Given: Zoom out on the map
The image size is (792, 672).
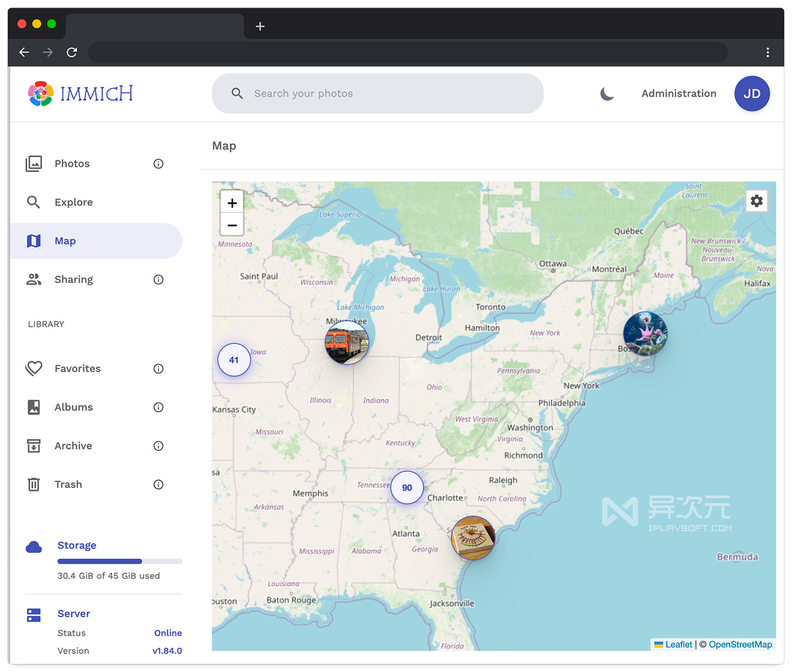Looking at the screenshot, I should 232,225.
